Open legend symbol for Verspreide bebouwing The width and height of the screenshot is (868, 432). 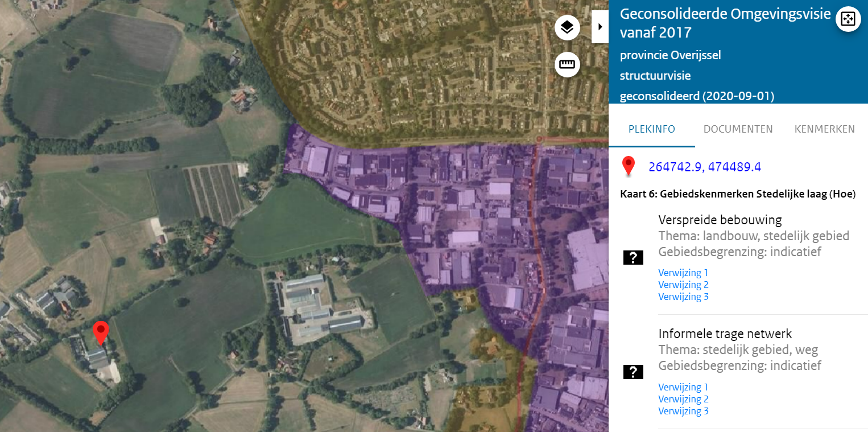(633, 258)
